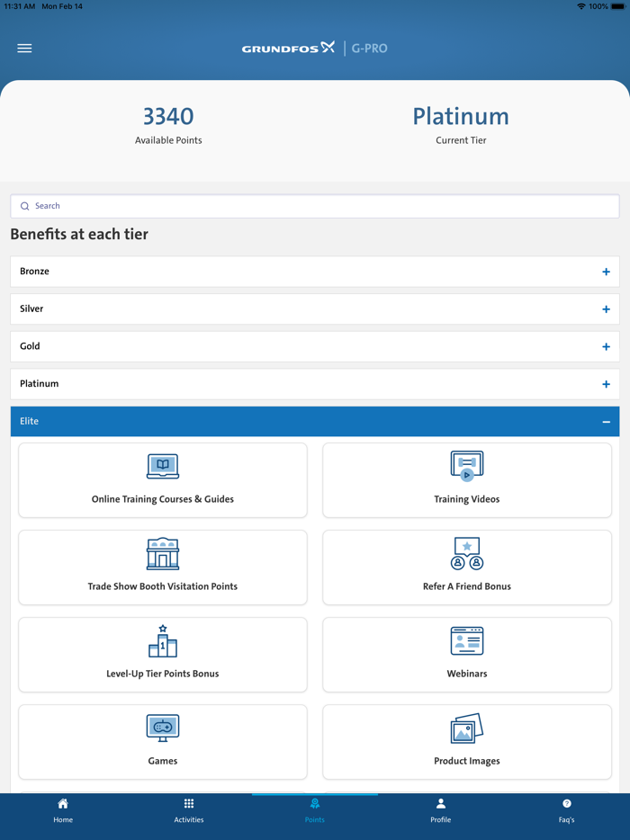This screenshot has height=840, width=630.
Task: Tap the Training Videos icon
Action: 467,466
